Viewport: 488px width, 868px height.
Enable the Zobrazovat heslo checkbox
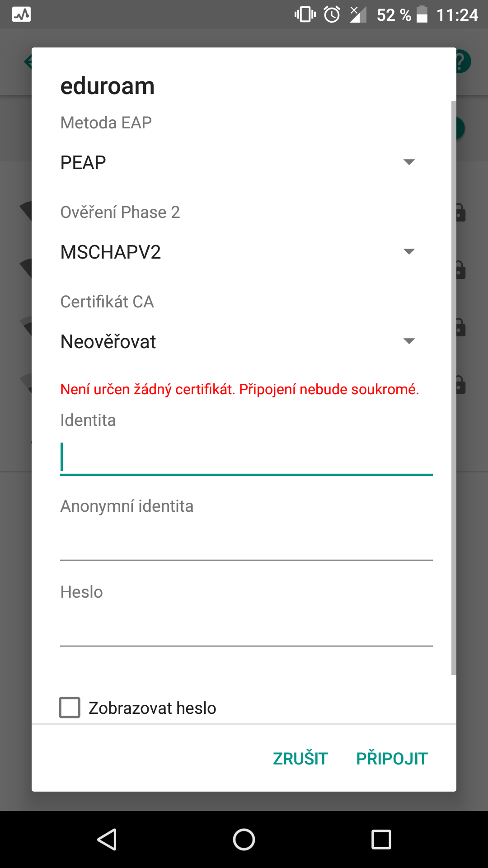(x=70, y=708)
